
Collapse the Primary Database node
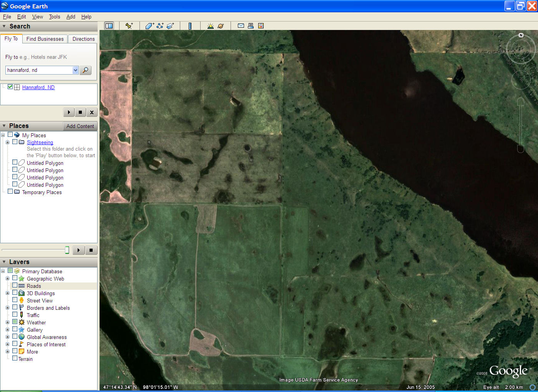tap(3, 271)
